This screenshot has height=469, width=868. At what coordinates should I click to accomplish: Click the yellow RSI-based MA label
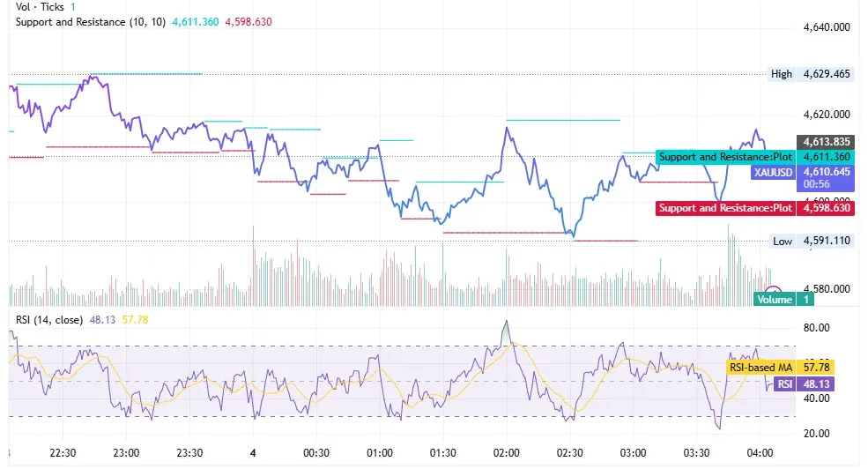(x=760, y=367)
